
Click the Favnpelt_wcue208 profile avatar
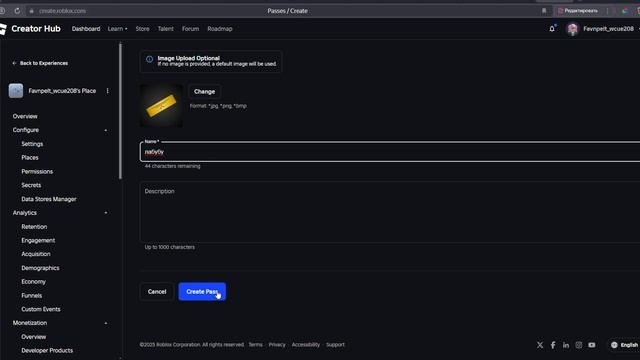572,29
